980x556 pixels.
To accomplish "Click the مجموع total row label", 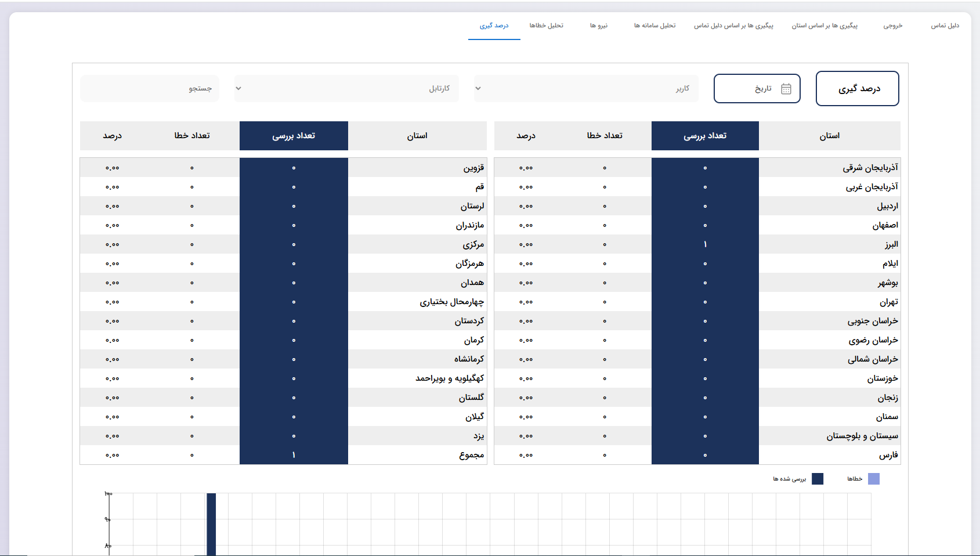I will [472, 455].
